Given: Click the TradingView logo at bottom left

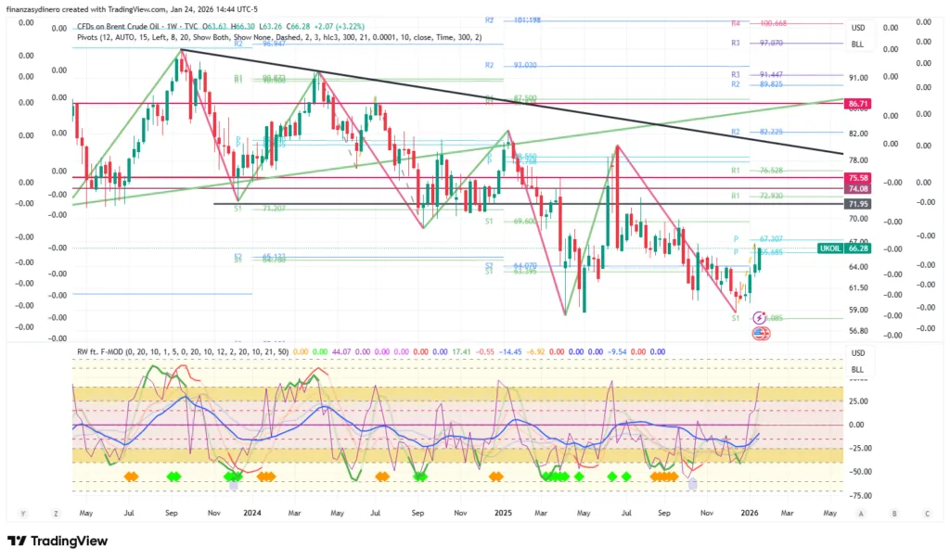Looking at the screenshot, I should point(58,541).
